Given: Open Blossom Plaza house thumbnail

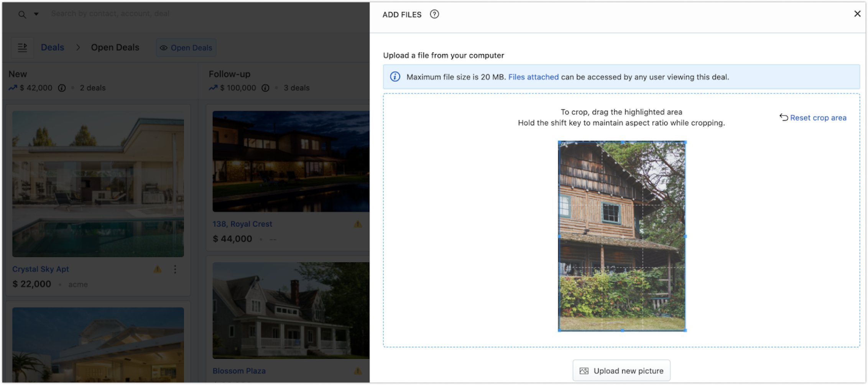Looking at the screenshot, I should (x=291, y=311).
